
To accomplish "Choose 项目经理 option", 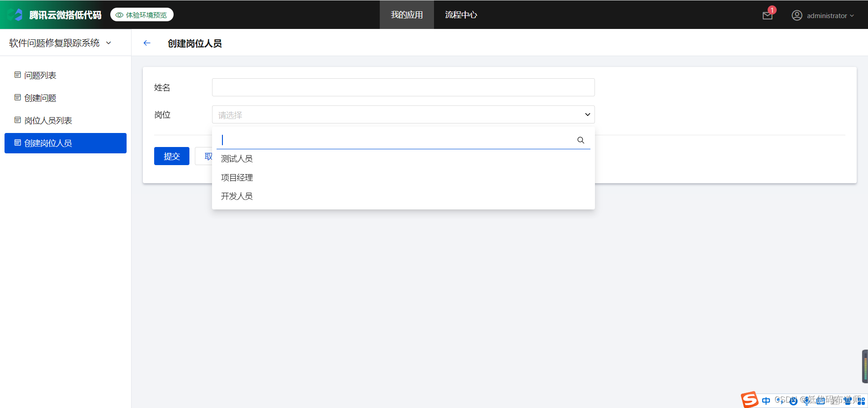I will 403,178.
